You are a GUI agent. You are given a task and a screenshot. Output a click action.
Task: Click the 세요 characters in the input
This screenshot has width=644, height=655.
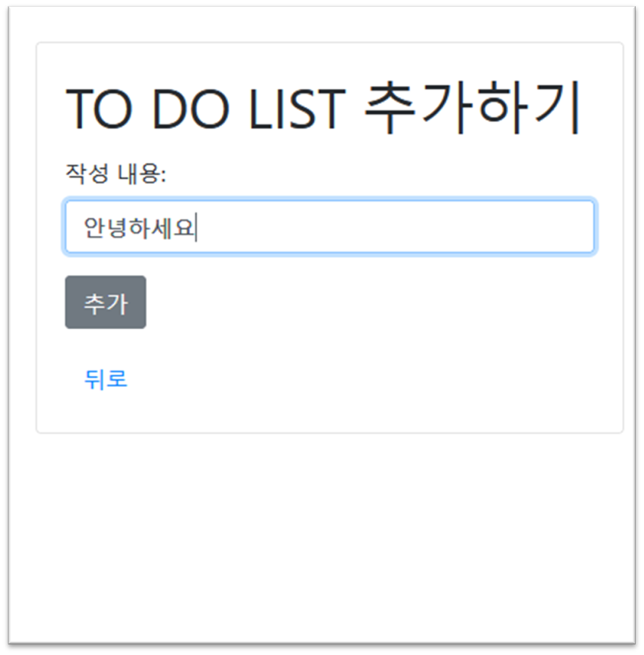pos(173,228)
